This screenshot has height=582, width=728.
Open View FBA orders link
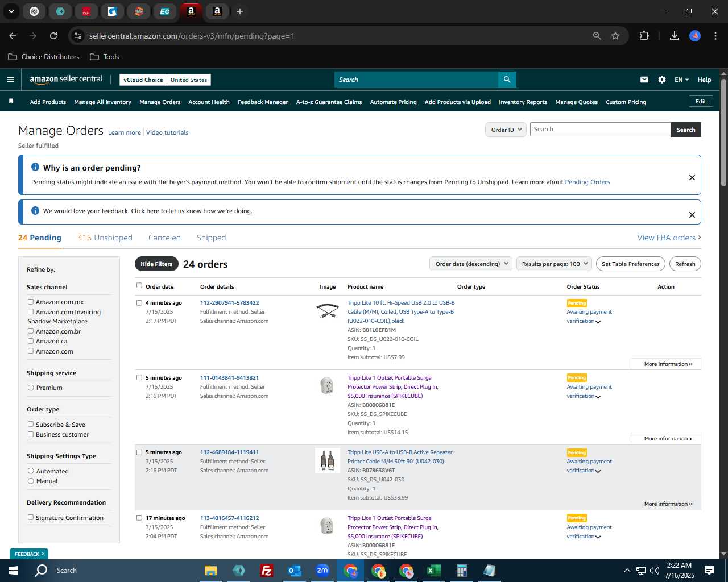[669, 238]
